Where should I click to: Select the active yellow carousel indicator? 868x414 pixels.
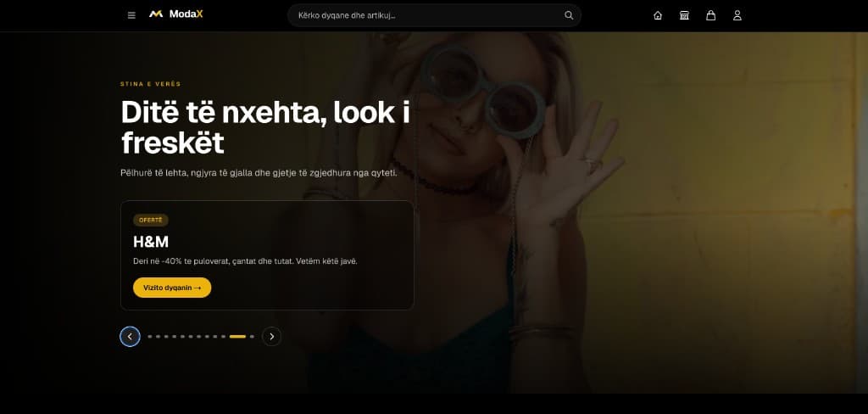[237, 337]
